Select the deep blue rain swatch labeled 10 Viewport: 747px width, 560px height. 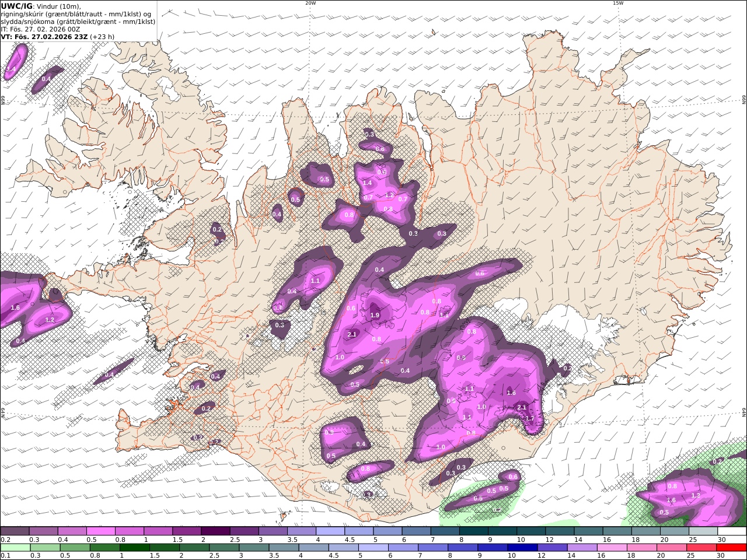(522, 548)
